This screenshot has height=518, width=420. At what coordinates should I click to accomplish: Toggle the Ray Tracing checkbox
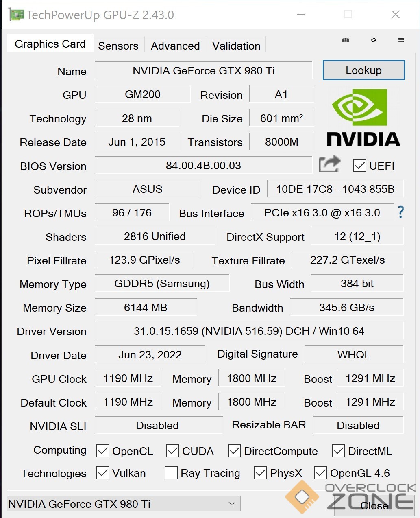point(171,473)
